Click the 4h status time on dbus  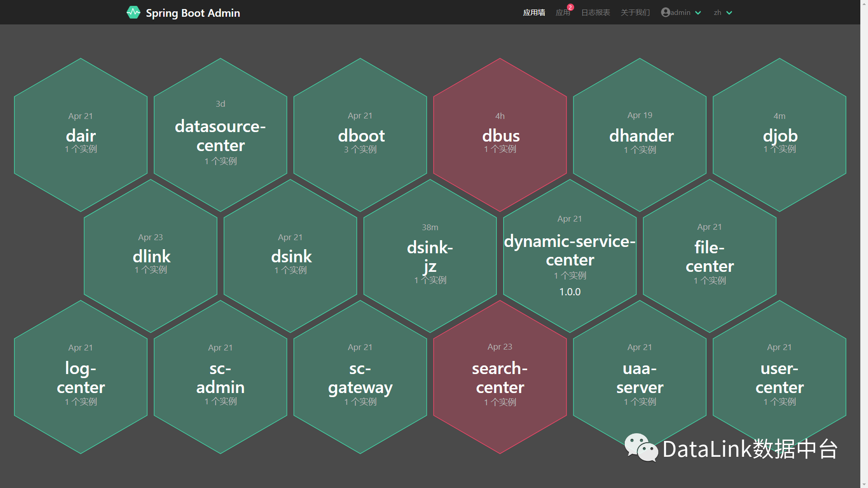tap(500, 116)
